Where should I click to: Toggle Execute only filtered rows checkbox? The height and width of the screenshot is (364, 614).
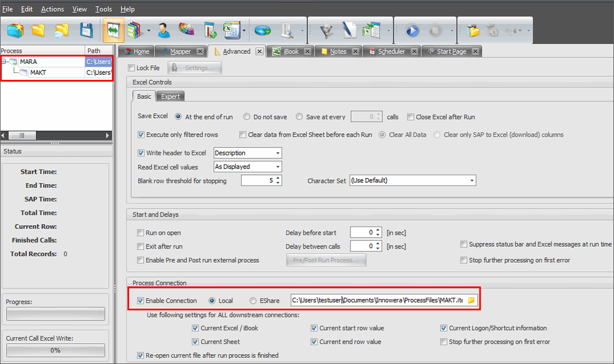(141, 134)
